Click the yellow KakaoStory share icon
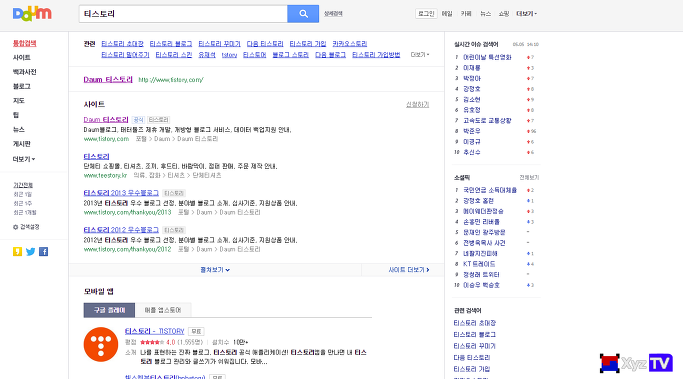 pos(17,251)
